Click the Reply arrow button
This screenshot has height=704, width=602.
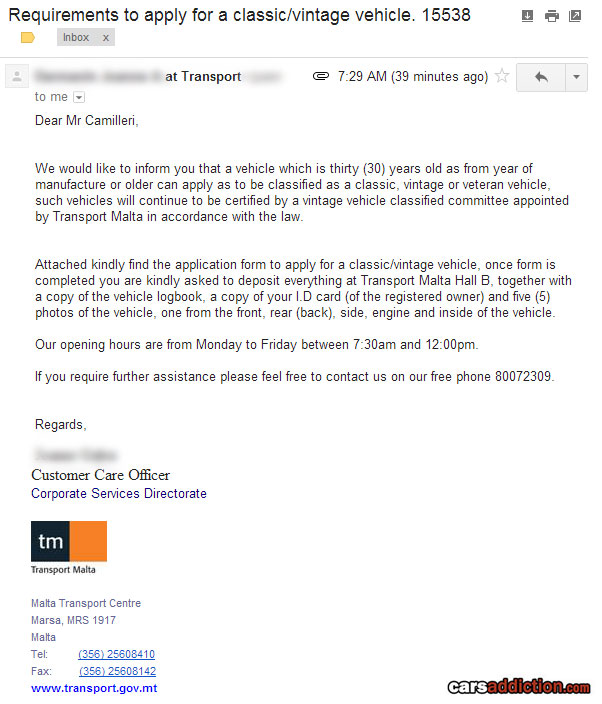(541, 77)
